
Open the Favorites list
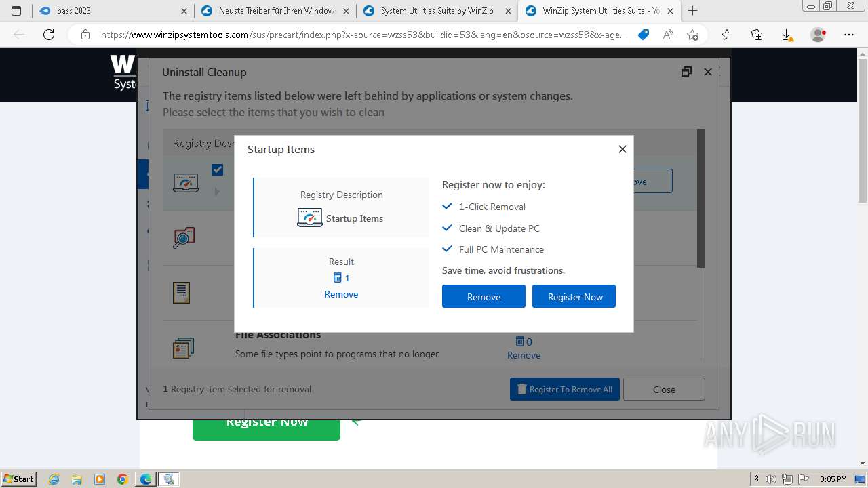tap(727, 35)
